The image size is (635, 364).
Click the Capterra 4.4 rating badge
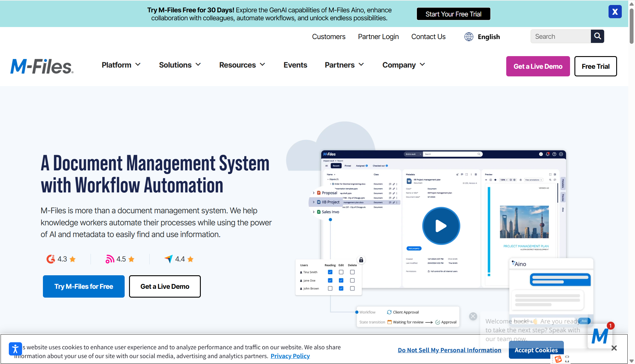(179, 259)
